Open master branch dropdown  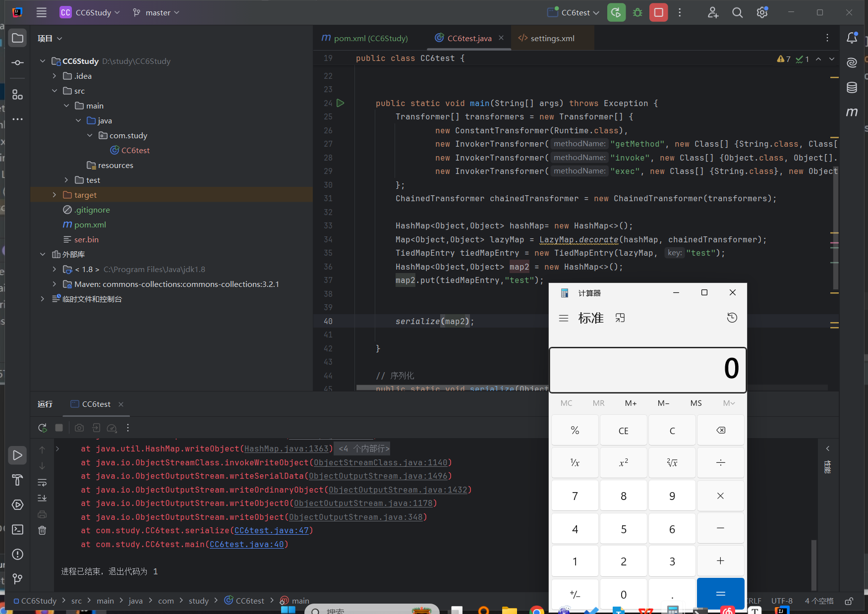[x=156, y=12]
